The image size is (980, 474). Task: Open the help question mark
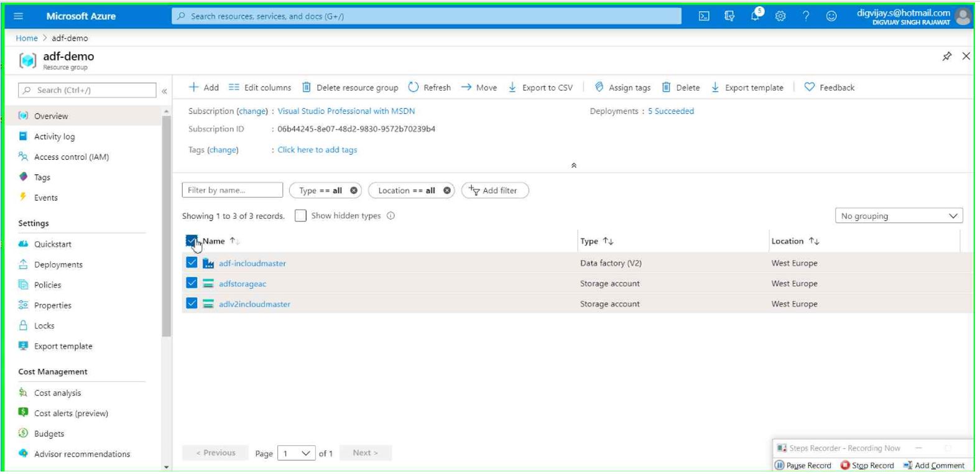tap(806, 16)
